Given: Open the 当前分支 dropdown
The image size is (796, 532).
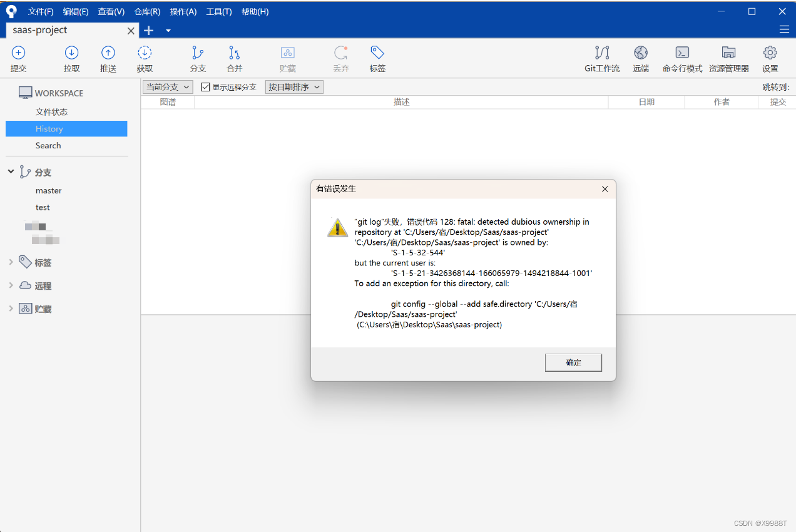Looking at the screenshot, I should 167,86.
